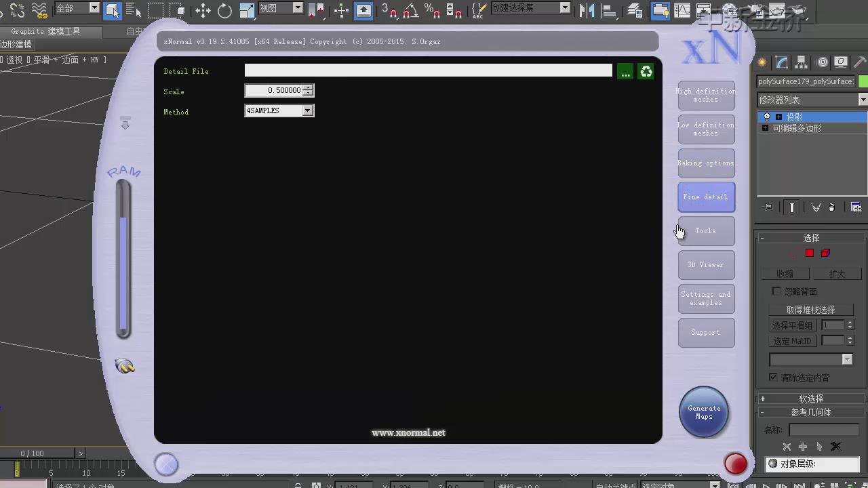The image size is (868, 488).
Task: Select the red face selection level icon
Action: coord(810,253)
